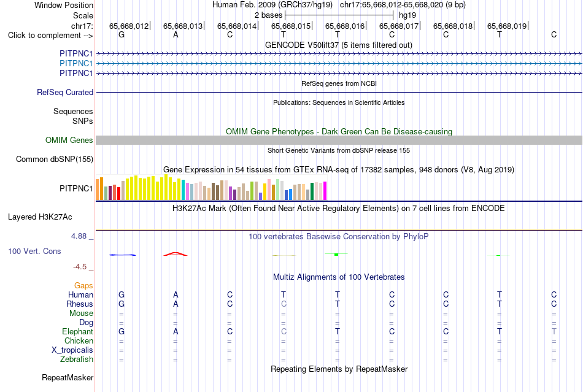Click 'RefSeq genes from NCBI' title
Screen dimensions: 583x392
tap(339, 83)
